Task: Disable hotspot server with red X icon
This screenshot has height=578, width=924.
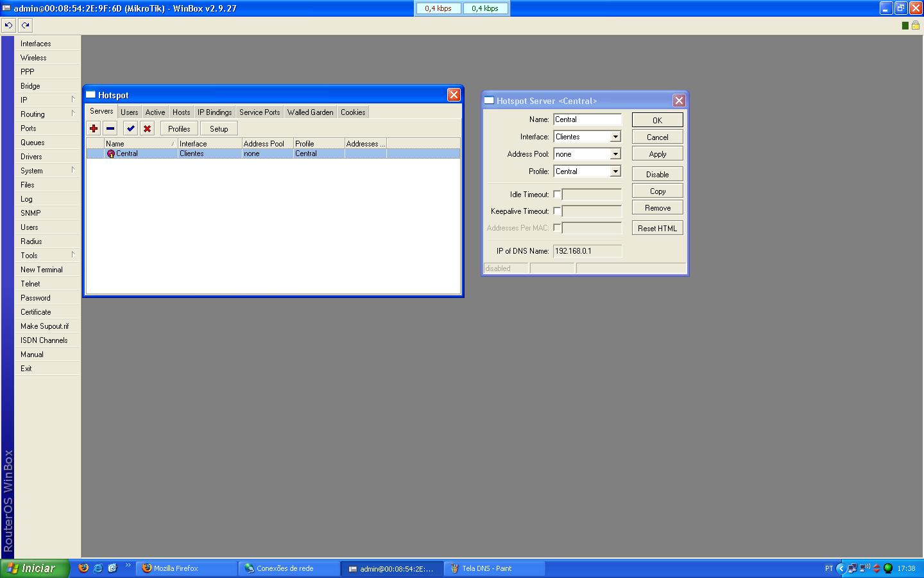Action: click(148, 128)
